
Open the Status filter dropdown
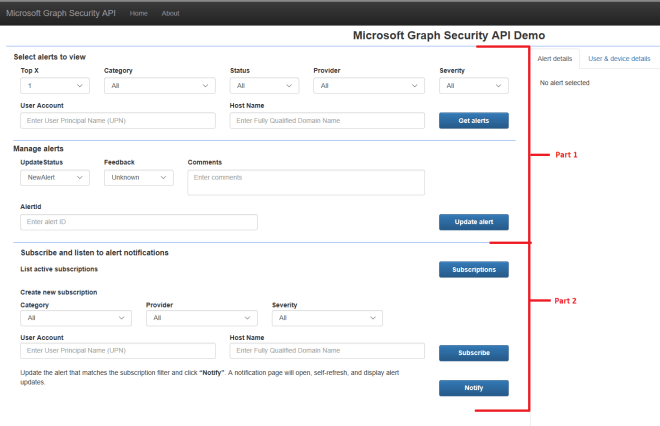tap(264, 85)
